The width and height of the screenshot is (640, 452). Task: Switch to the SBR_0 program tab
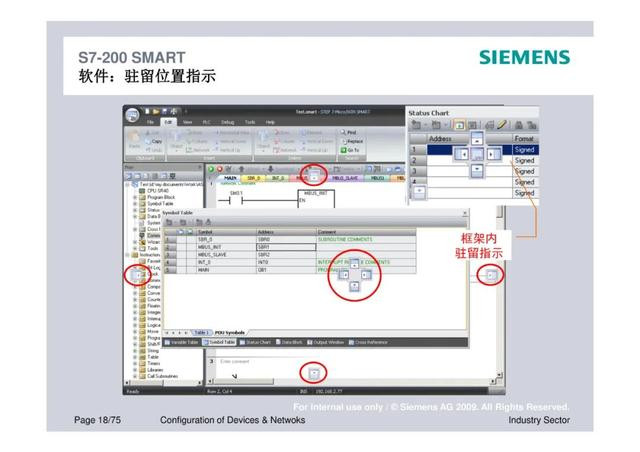tap(253, 178)
